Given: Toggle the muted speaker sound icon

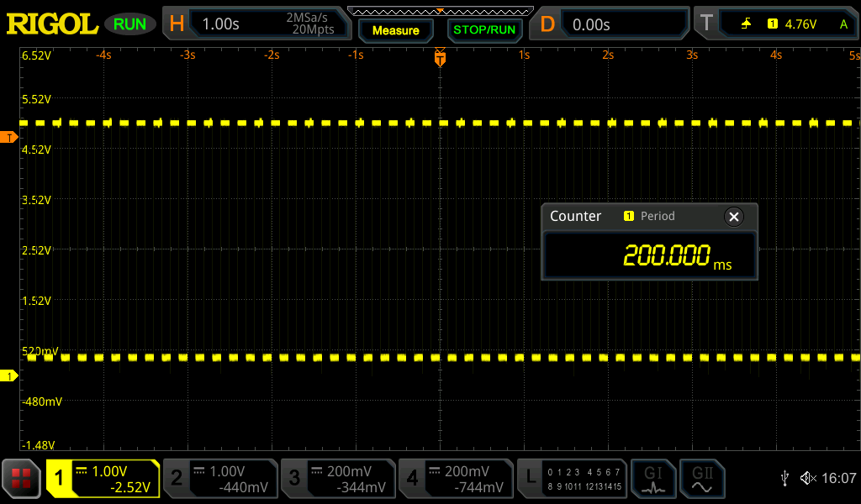Looking at the screenshot, I should pos(808,478).
